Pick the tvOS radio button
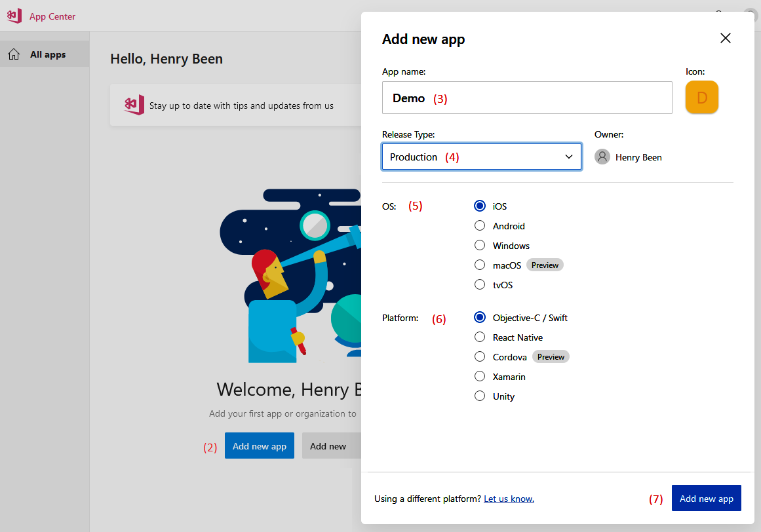This screenshot has height=532, width=761. click(x=480, y=284)
